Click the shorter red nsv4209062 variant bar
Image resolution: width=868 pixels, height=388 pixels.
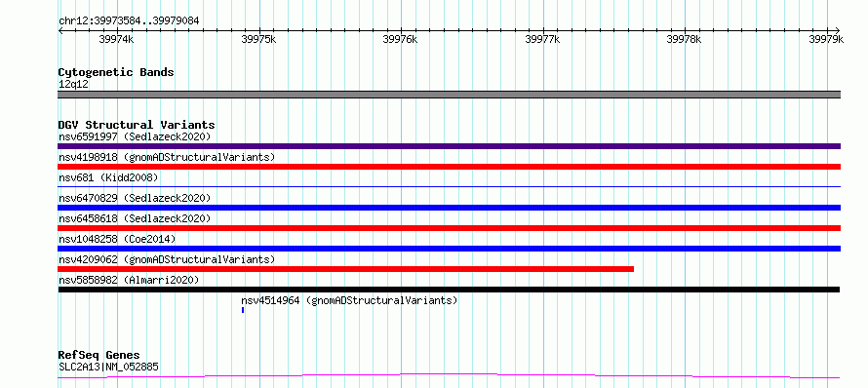pos(346,269)
